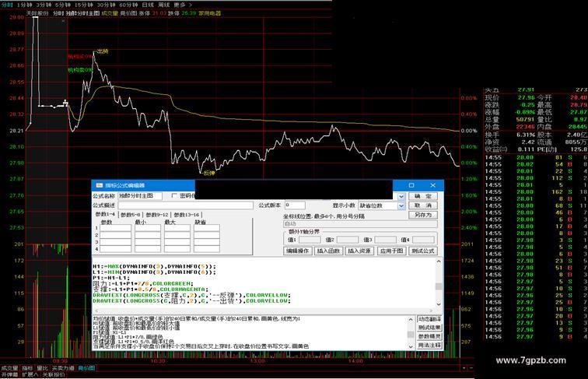Click the 坐标线位置 input field
The image size is (588, 379).
click(360, 224)
